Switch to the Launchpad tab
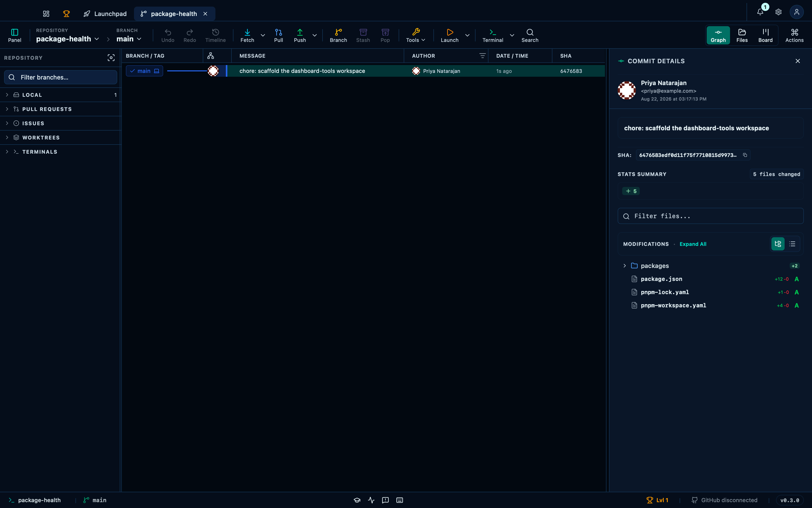812x508 pixels. click(x=105, y=14)
